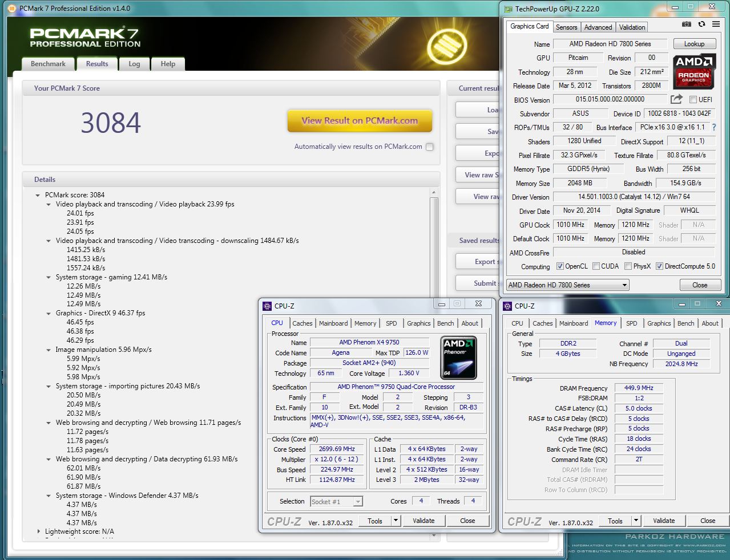Click the AMD Phenom processor logo in CPU-Z

click(458, 358)
